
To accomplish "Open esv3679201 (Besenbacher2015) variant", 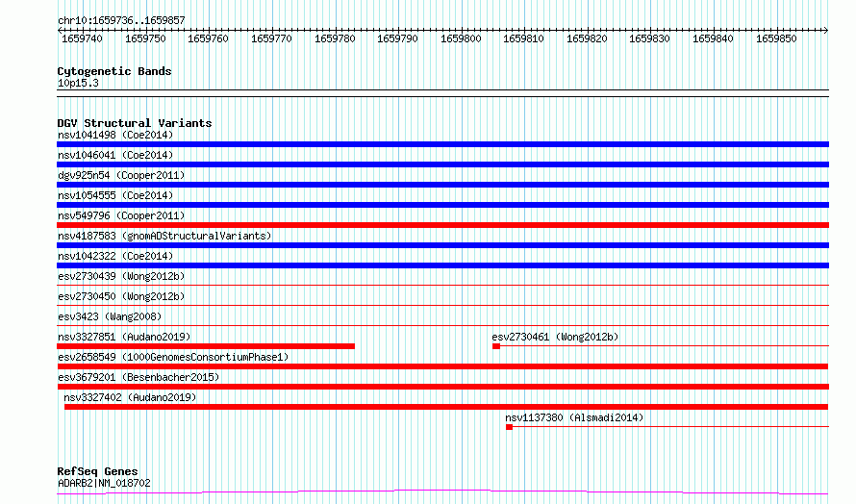I will (138, 377).
